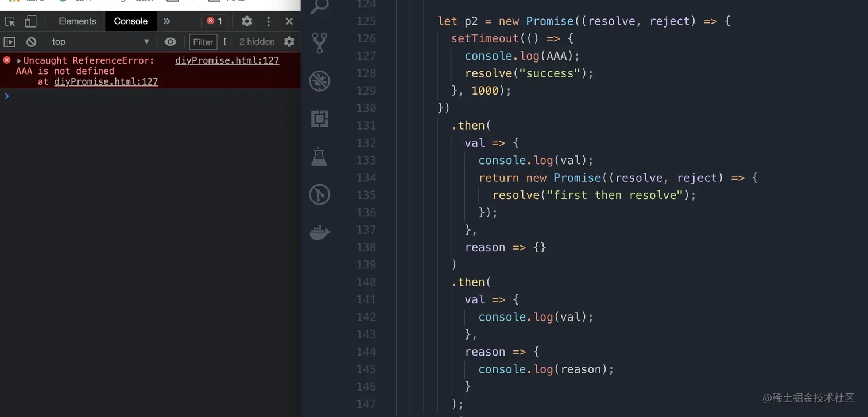
Task: Switch to the Console tab
Action: click(x=130, y=21)
